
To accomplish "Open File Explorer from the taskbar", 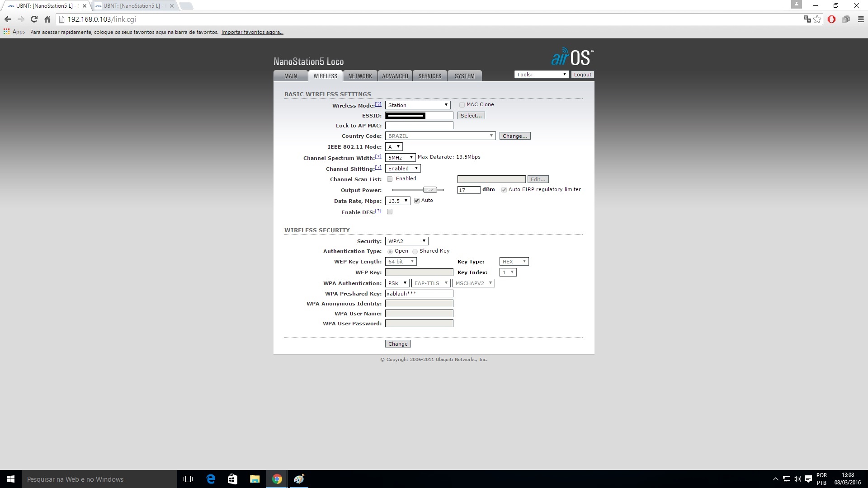I will click(255, 479).
